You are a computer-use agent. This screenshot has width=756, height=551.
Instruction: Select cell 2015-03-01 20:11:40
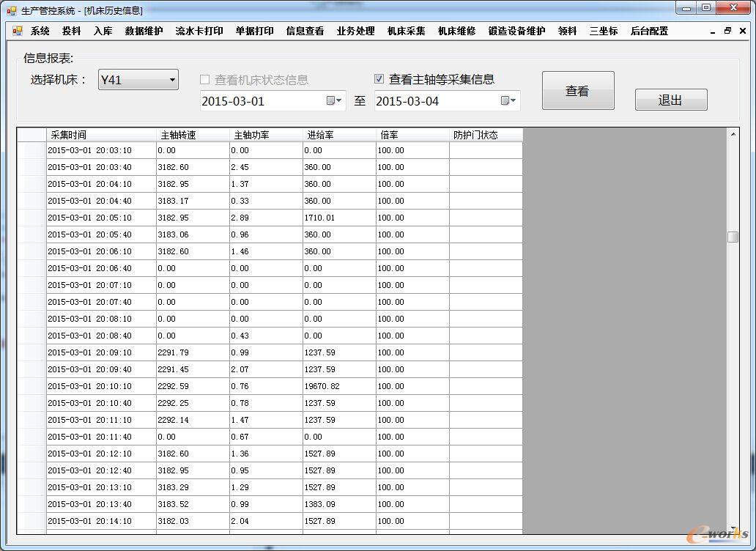(101, 437)
